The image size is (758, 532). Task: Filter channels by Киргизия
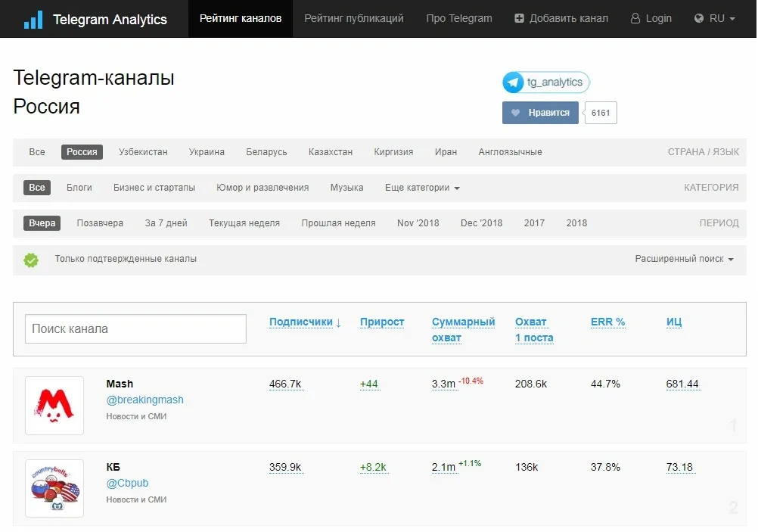coord(393,152)
